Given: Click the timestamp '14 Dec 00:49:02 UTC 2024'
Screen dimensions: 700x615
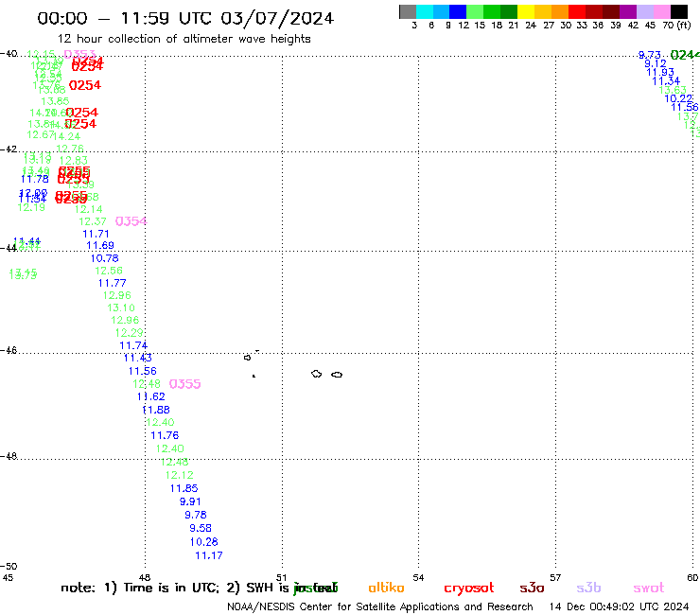Looking at the screenshot, I should 619,606.
